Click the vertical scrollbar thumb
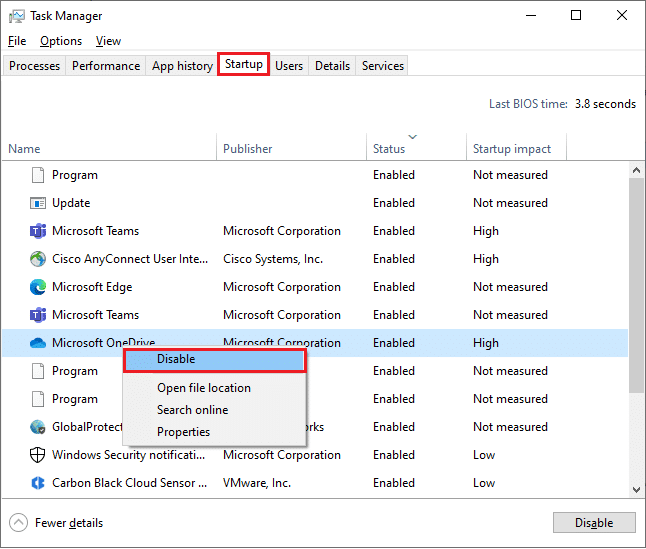The image size is (646, 549). 637,285
